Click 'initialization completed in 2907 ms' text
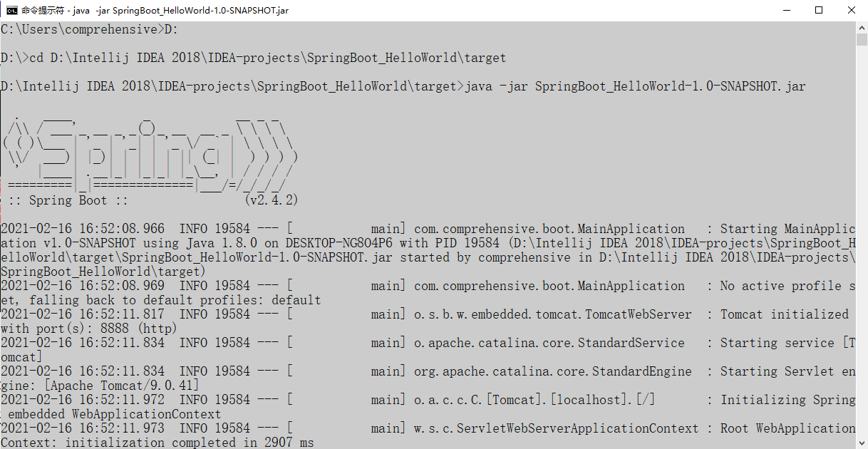 point(189,443)
